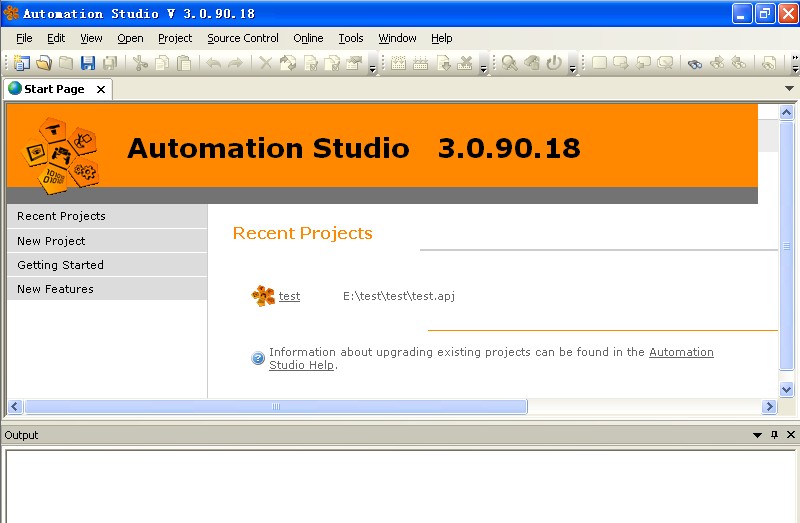Click the Rebuild circular arrows icon
Screen dimensions: 800x523
[x=288, y=63]
